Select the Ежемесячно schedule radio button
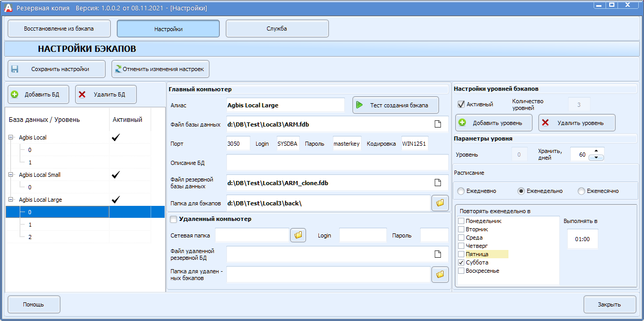 coord(581,191)
